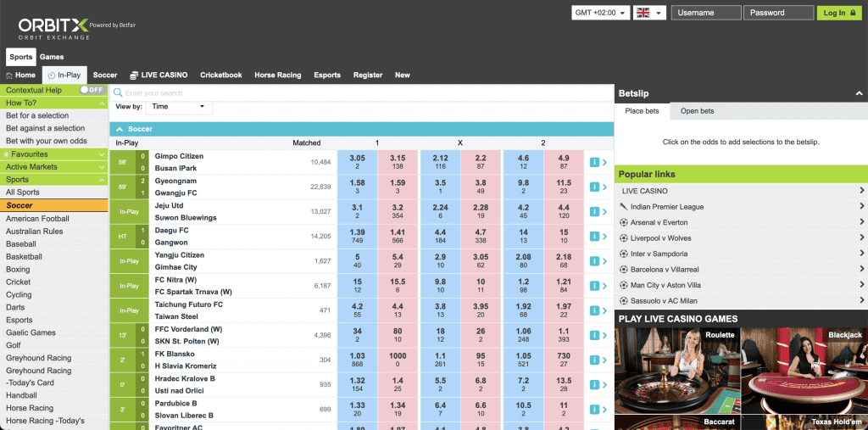Click cricket bat icon beside Indian Premier League
868x430 pixels.
[624, 207]
